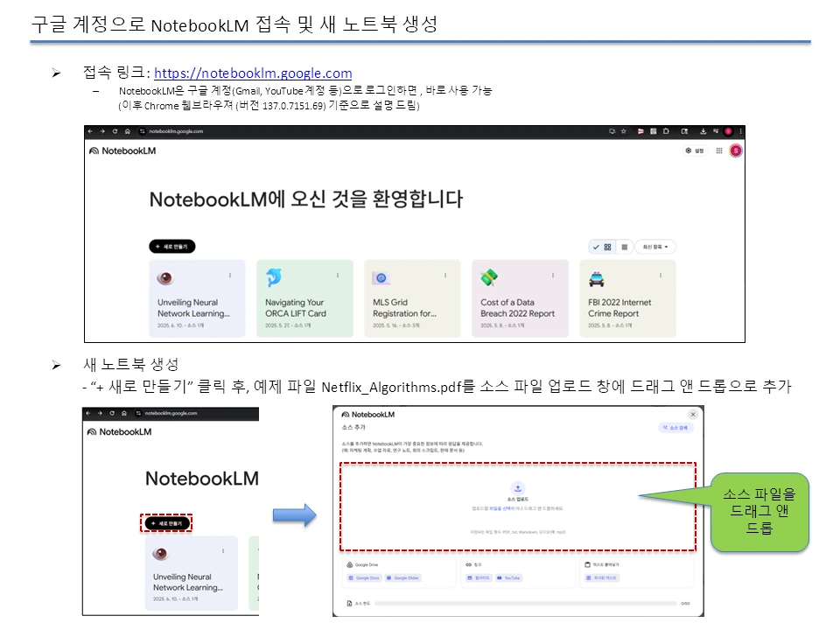840x630 pixels.
Task: Choose the Google Slides source chip
Action: [402, 578]
